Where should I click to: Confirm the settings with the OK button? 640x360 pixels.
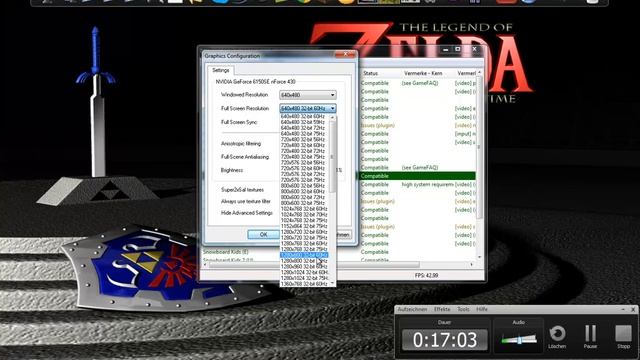263,234
